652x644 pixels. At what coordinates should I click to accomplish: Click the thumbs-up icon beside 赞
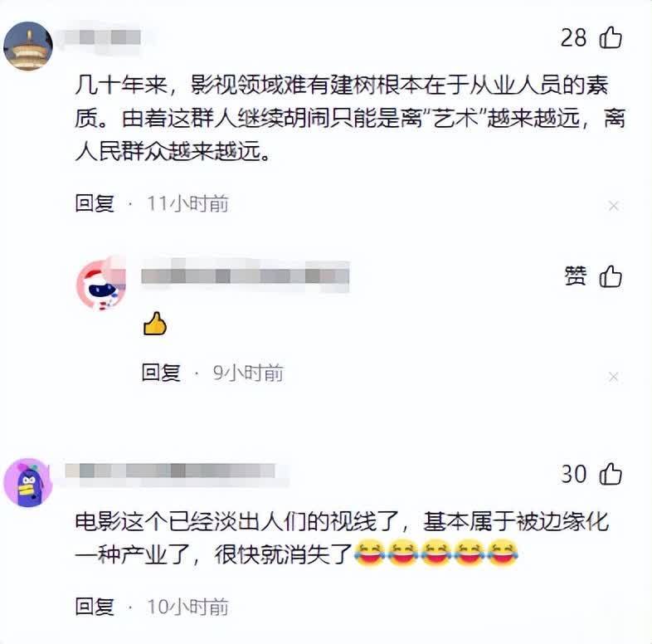611,276
